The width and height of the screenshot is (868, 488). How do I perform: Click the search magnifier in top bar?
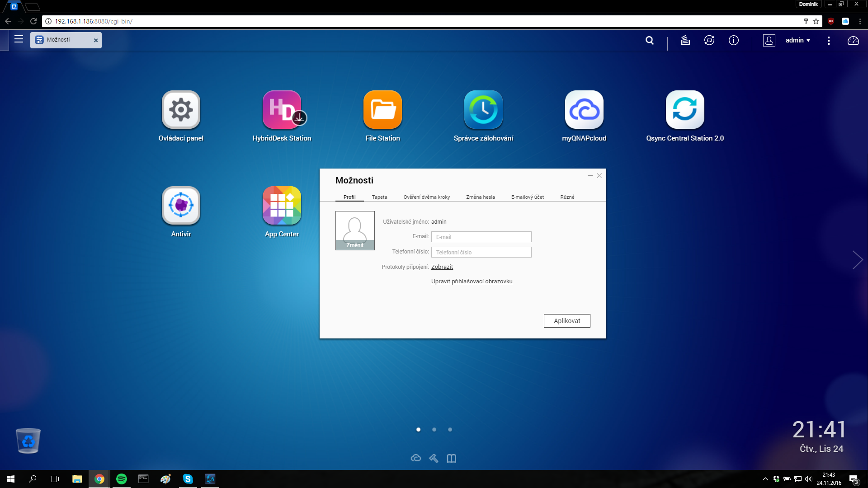(650, 40)
